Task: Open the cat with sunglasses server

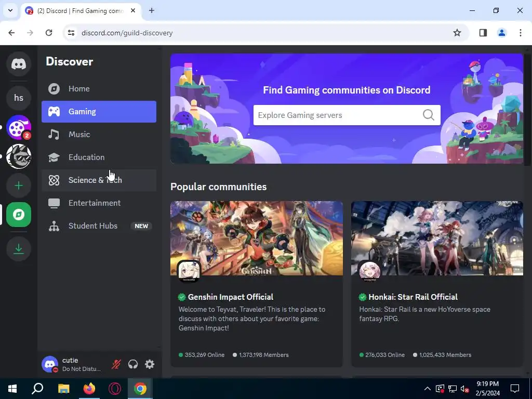Action: pyautogui.click(x=19, y=156)
